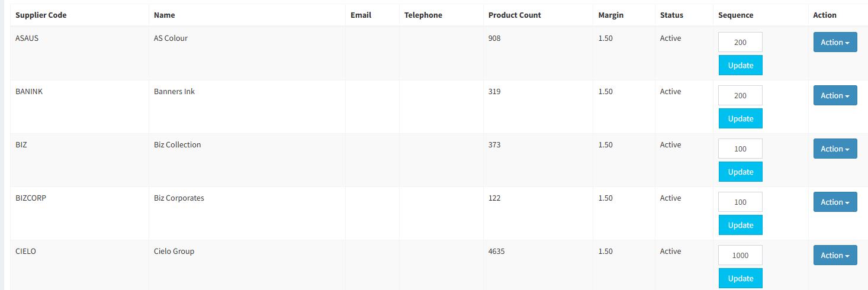Open Action dropdown for Biz Corporates
This screenshot has width=868, height=290.
pos(835,202)
